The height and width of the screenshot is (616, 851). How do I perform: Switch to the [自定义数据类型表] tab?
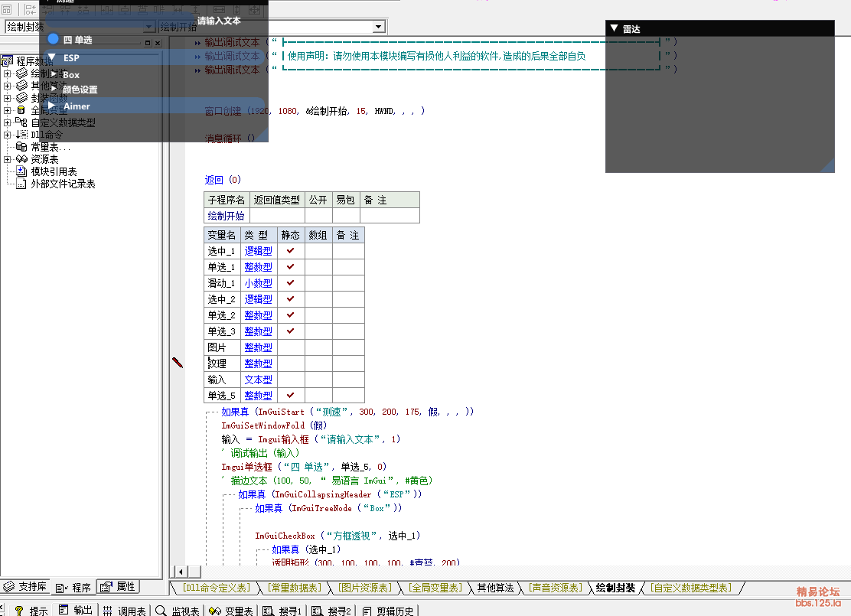pos(691,588)
